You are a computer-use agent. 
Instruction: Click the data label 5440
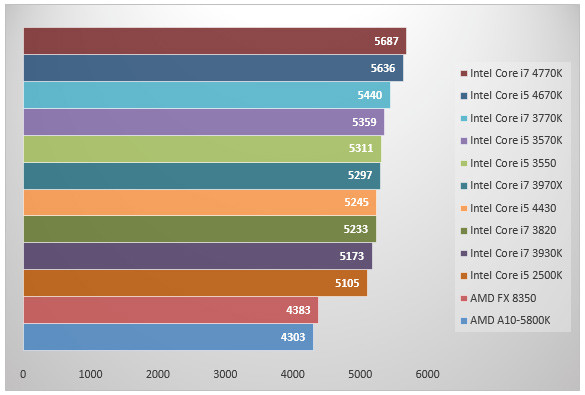click(x=370, y=95)
